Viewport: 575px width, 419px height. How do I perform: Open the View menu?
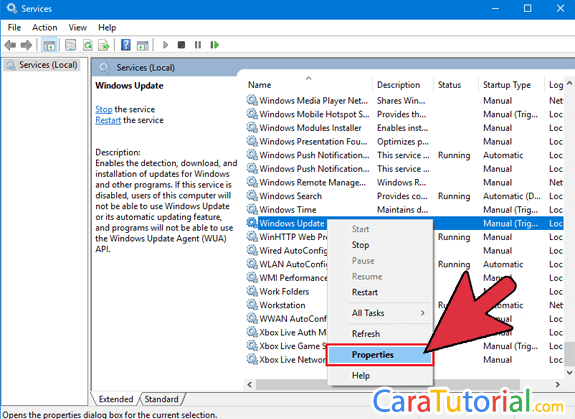[x=77, y=27]
